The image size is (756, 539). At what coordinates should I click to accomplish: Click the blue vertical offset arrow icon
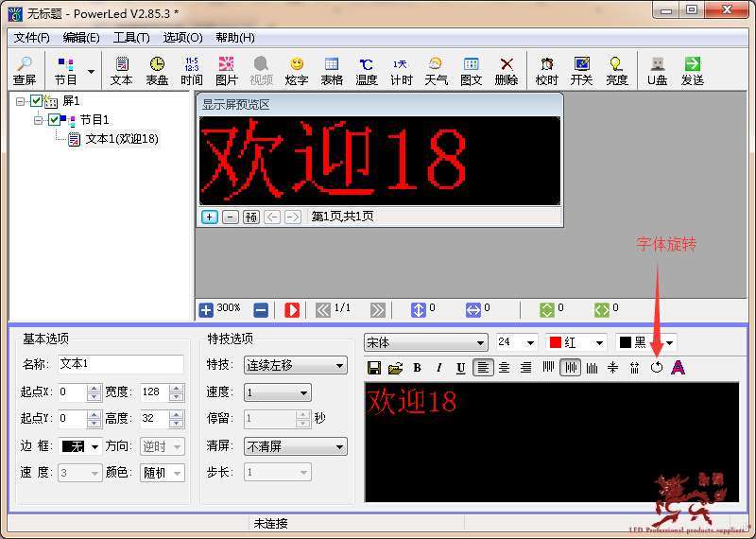[x=418, y=310]
